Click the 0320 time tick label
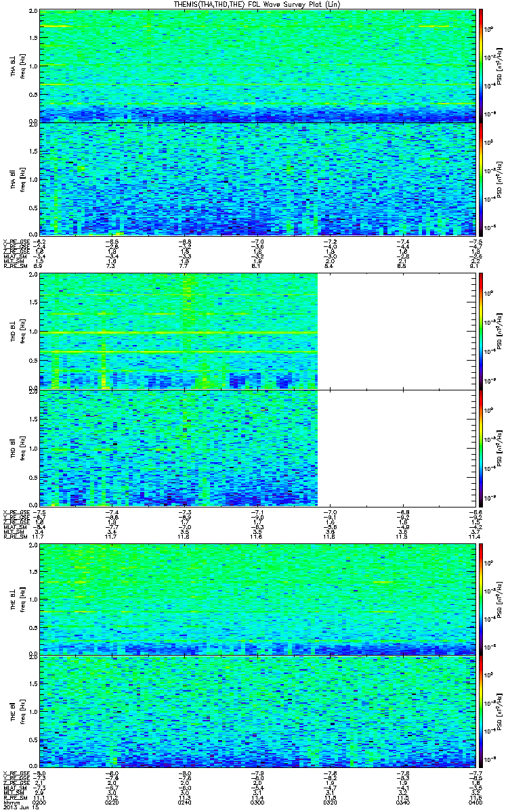Viewport: 508px width, 812px height. (x=330, y=802)
